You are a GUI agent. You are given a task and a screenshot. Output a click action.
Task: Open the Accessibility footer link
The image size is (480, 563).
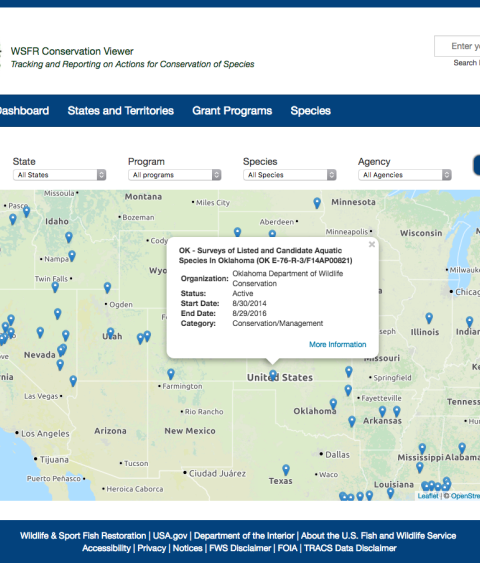pyautogui.click(x=106, y=548)
